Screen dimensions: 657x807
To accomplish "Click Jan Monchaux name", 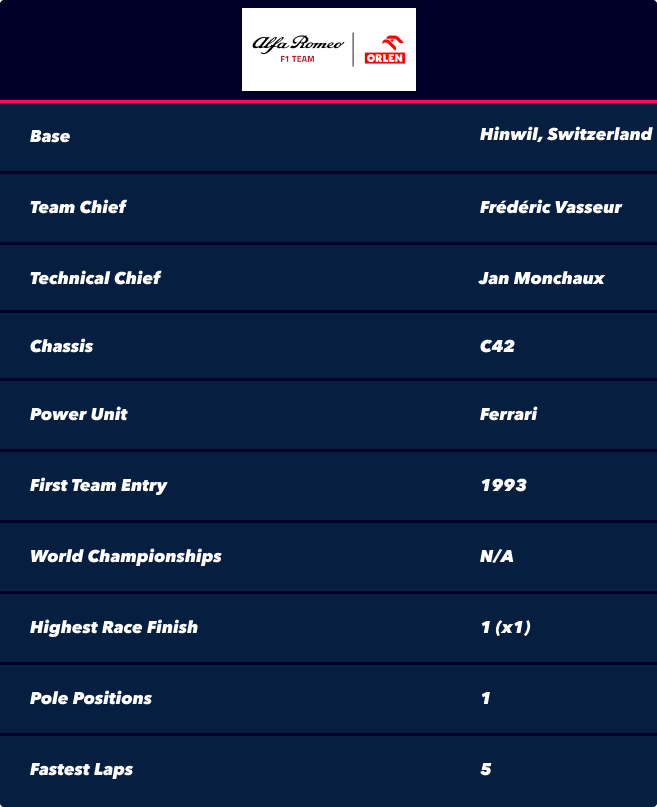I will pos(541,278).
